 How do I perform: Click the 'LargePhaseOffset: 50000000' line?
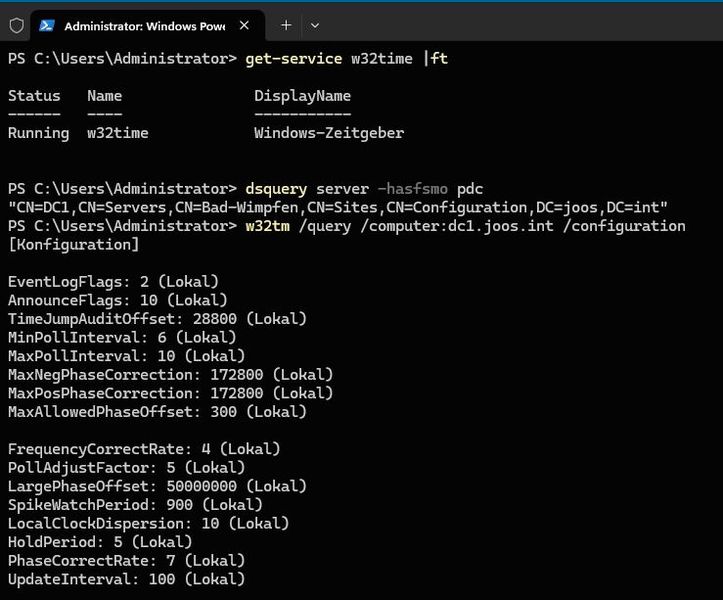tap(157, 486)
